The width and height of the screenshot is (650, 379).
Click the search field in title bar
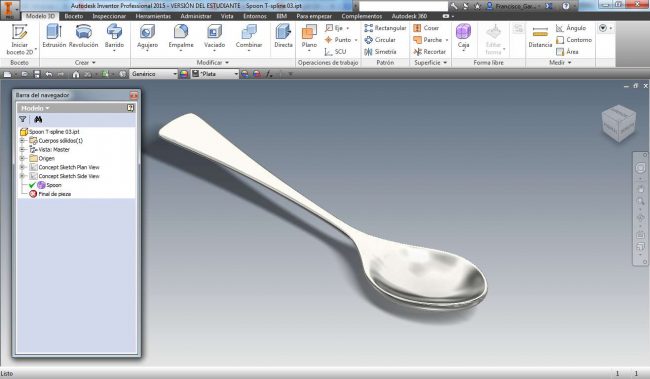coord(403,6)
